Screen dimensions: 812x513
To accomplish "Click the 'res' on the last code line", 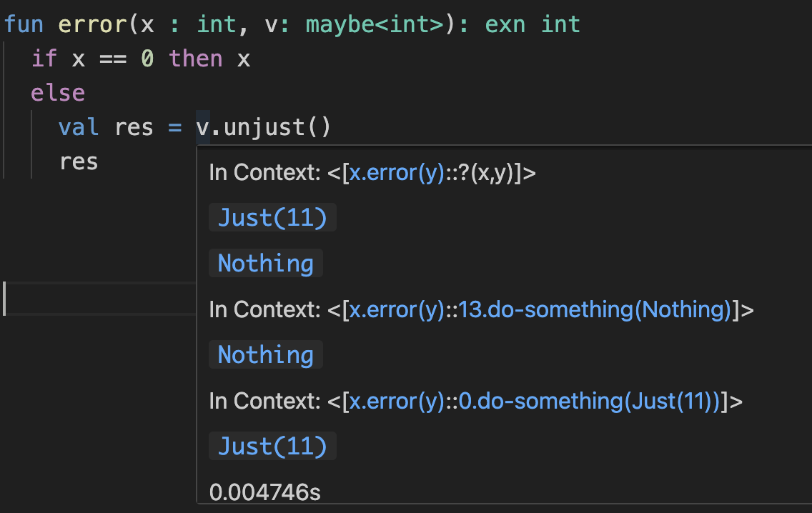I will click(x=79, y=162).
